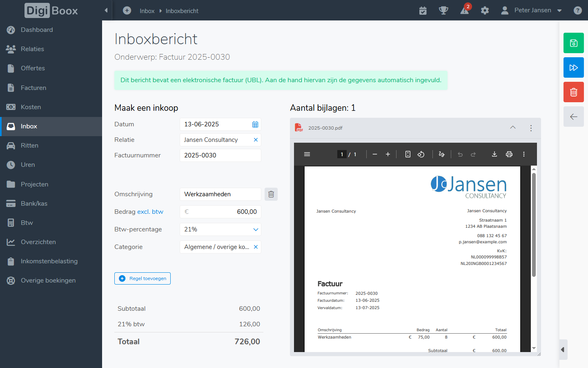Viewport: 588px width, 368px height.
Task: Toggle excl. btw link
Action: (150, 212)
